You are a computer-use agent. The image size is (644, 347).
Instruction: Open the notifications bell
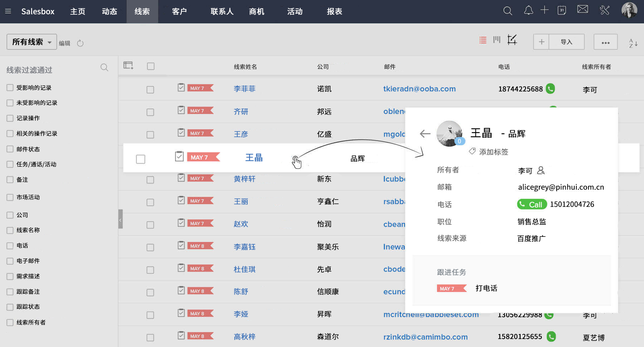[528, 11]
